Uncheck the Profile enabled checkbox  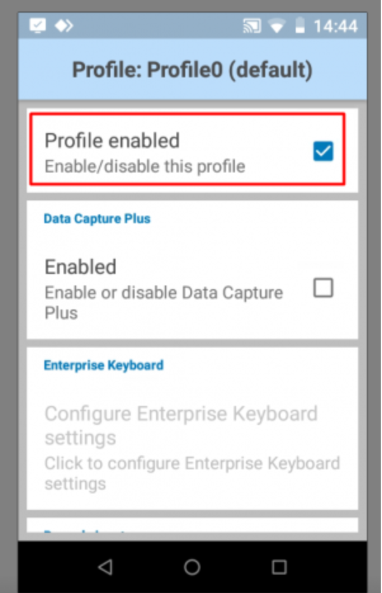pyautogui.click(x=323, y=151)
